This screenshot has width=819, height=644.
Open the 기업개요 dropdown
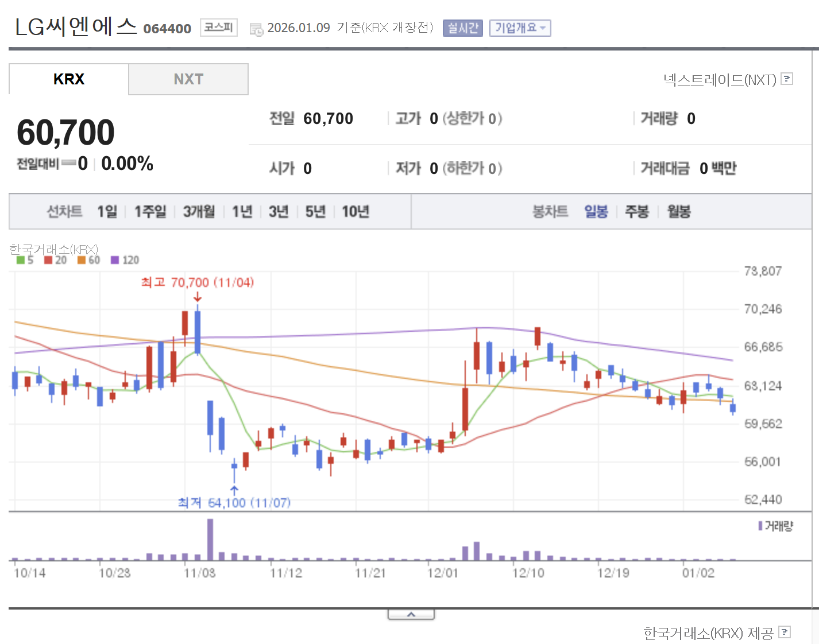[520, 28]
